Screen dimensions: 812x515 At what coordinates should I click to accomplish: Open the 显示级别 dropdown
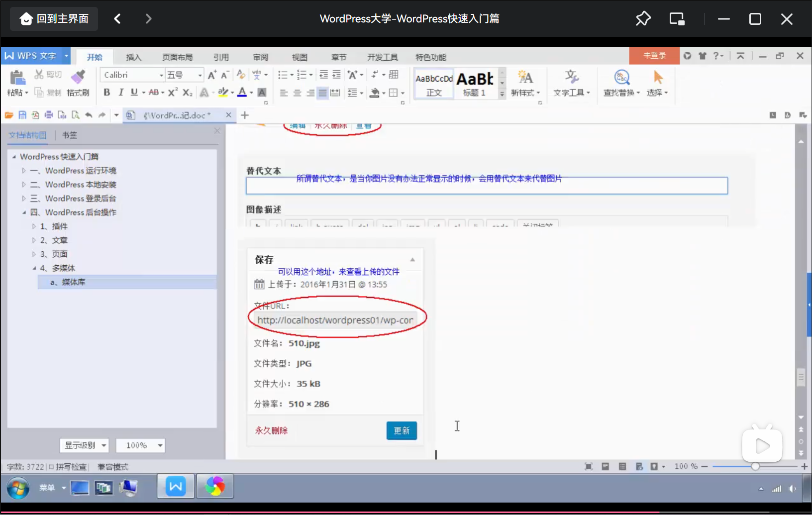click(84, 445)
